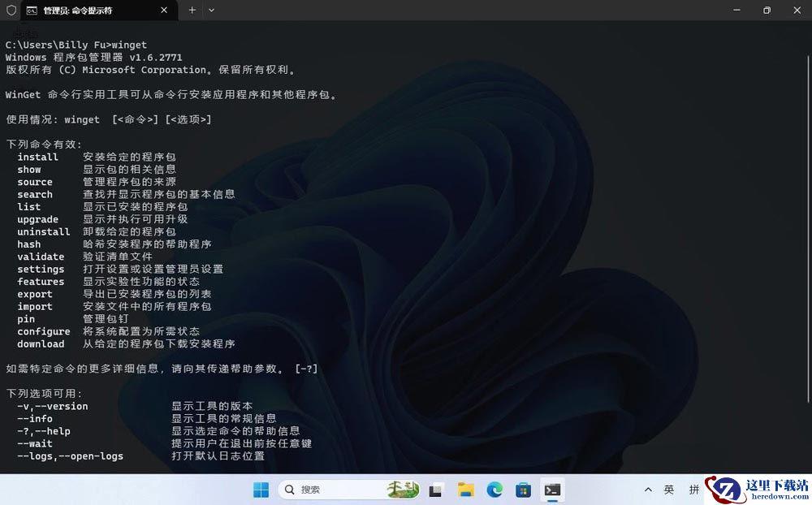Click the '下列选项可用:' heading
This screenshot has width=812, height=505.
[44, 394]
